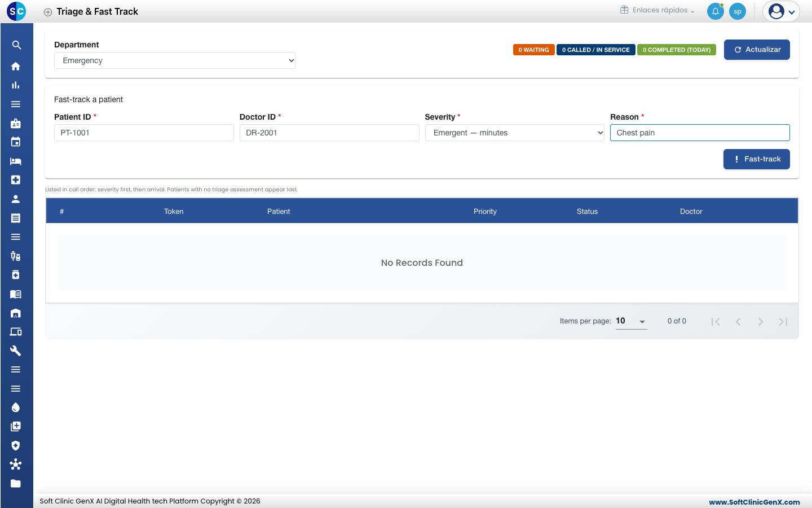Open the Severity dropdown showing Emergent
This screenshot has height=508, width=812.
(x=515, y=133)
